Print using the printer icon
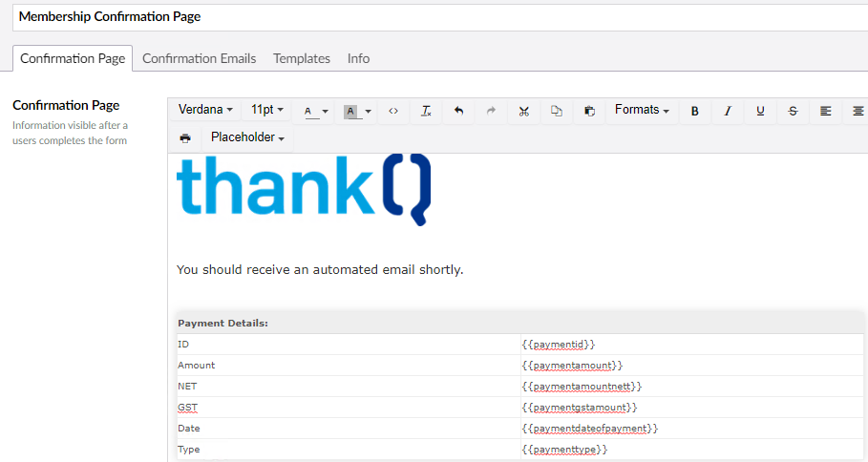 (184, 138)
